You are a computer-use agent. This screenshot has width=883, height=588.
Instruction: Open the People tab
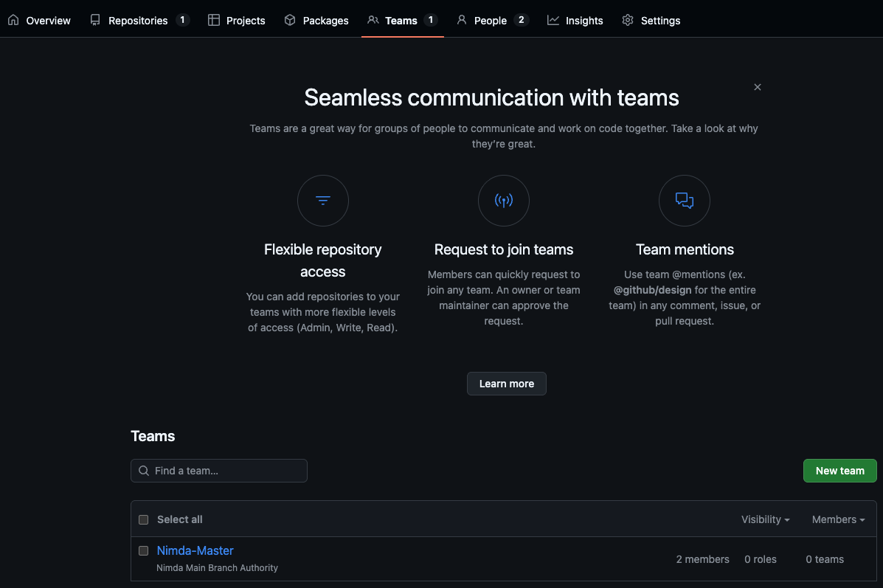tap(492, 20)
